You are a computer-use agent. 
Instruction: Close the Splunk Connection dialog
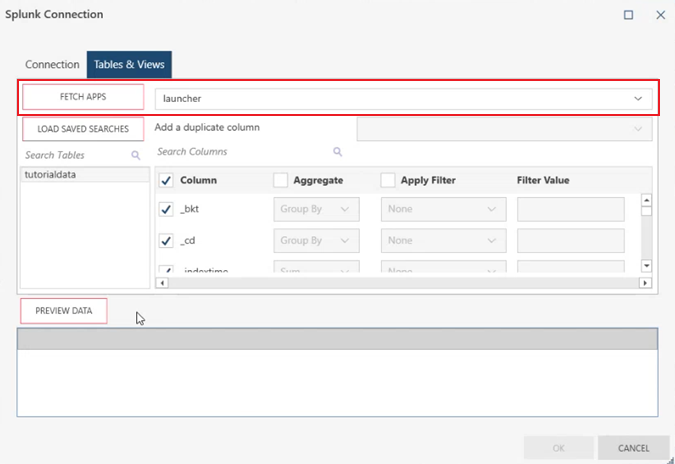point(660,15)
